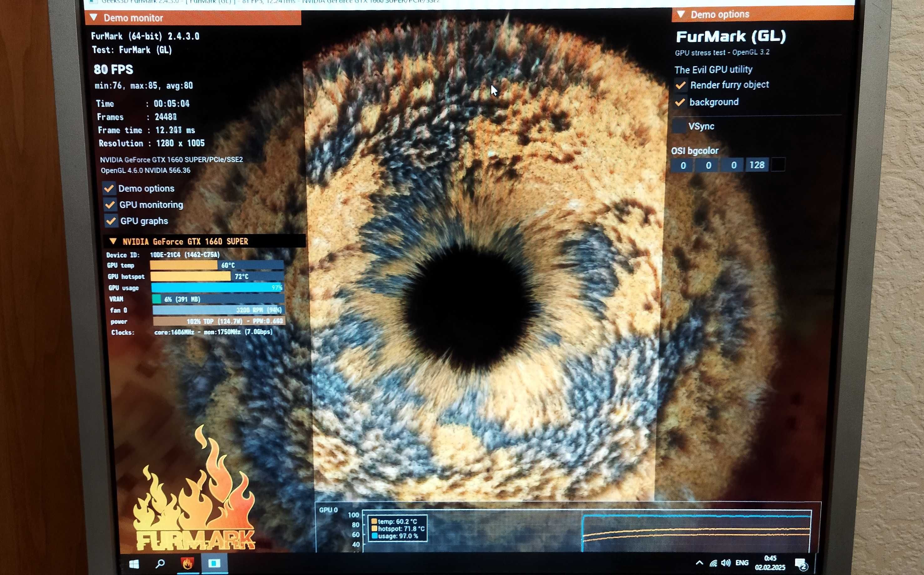Click the VRAM 6% (391 MB) bar
The height and width of the screenshot is (575, 924).
218,299
